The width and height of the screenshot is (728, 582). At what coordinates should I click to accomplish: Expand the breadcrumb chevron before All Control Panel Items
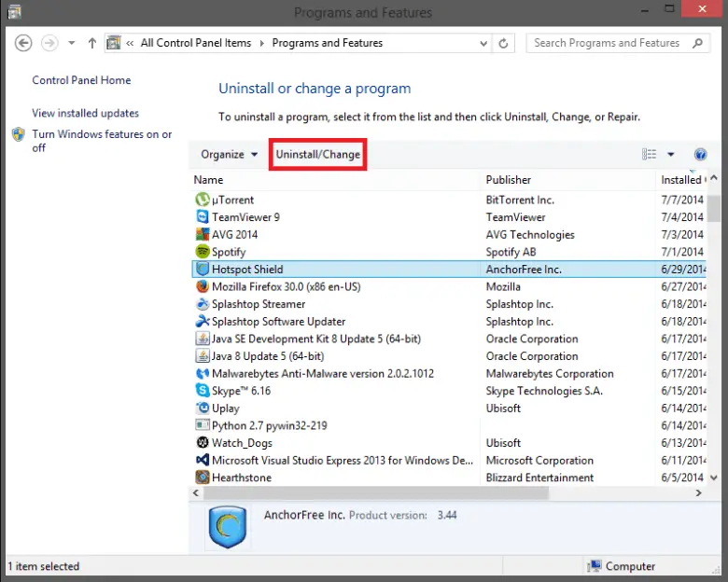coord(130,43)
